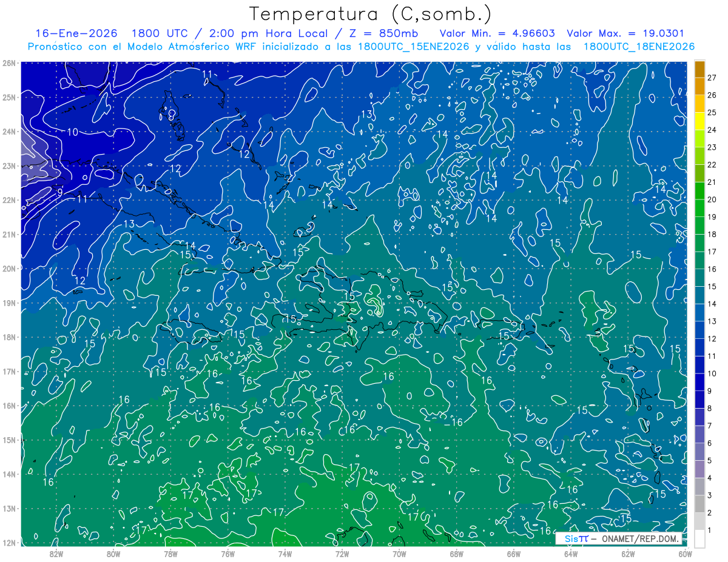Click color scale label '27'
Image resolution: width=728 pixels, height=562 pixels.
[x=712, y=78]
